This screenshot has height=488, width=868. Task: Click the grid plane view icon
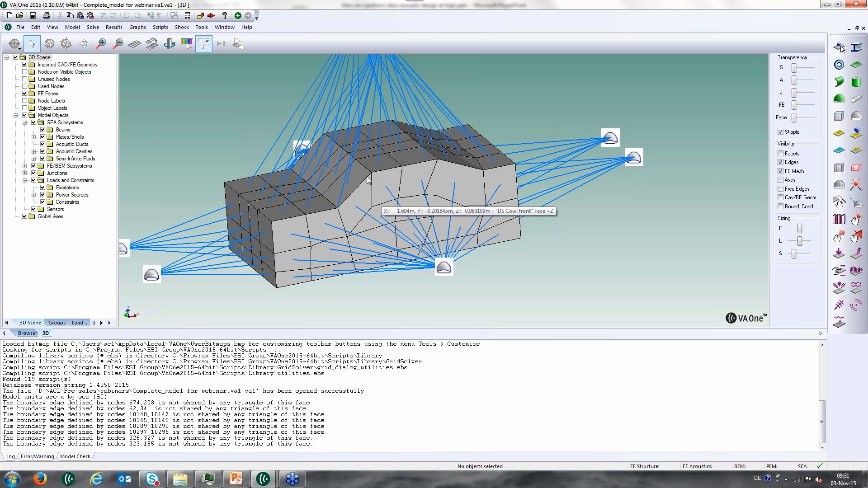pyautogui.click(x=135, y=44)
